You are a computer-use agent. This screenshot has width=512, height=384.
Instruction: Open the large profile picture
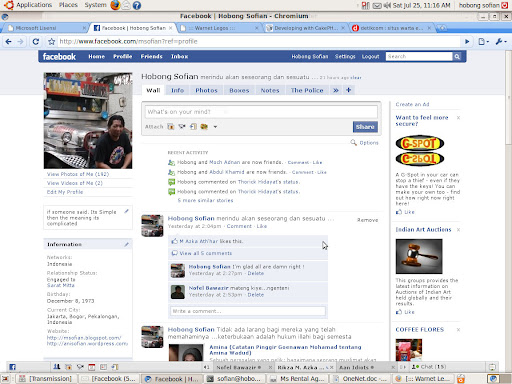[x=88, y=121]
